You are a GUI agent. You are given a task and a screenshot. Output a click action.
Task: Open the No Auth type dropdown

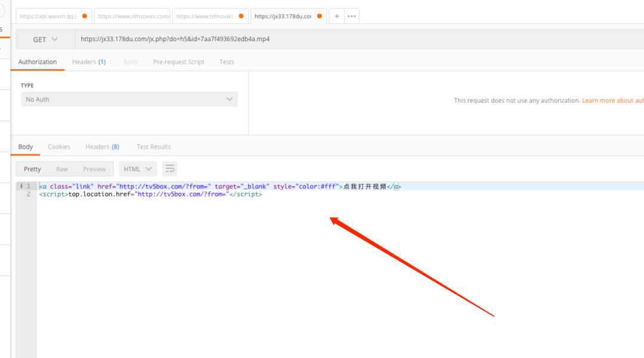(129, 100)
